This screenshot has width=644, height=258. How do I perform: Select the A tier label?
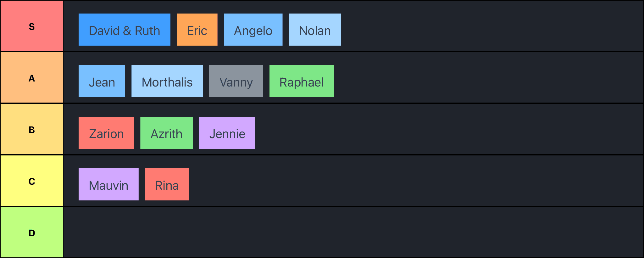click(31, 78)
